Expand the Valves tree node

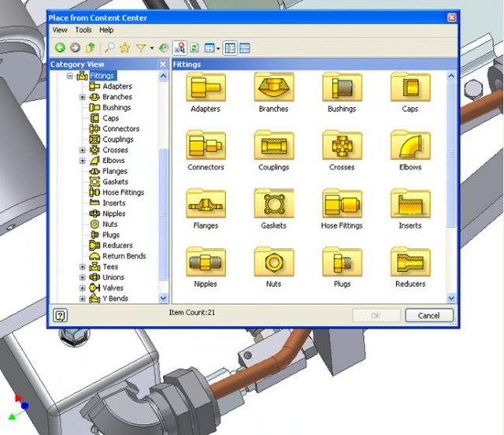pos(82,288)
